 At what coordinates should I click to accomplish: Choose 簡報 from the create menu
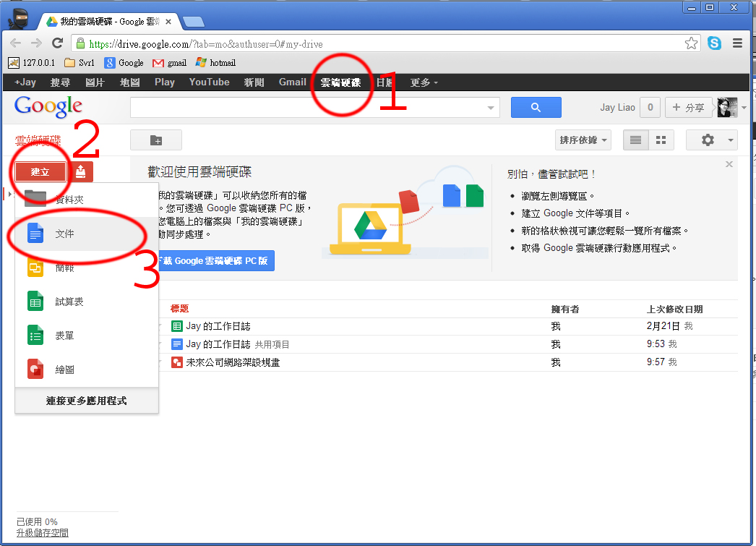click(x=87, y=268)
